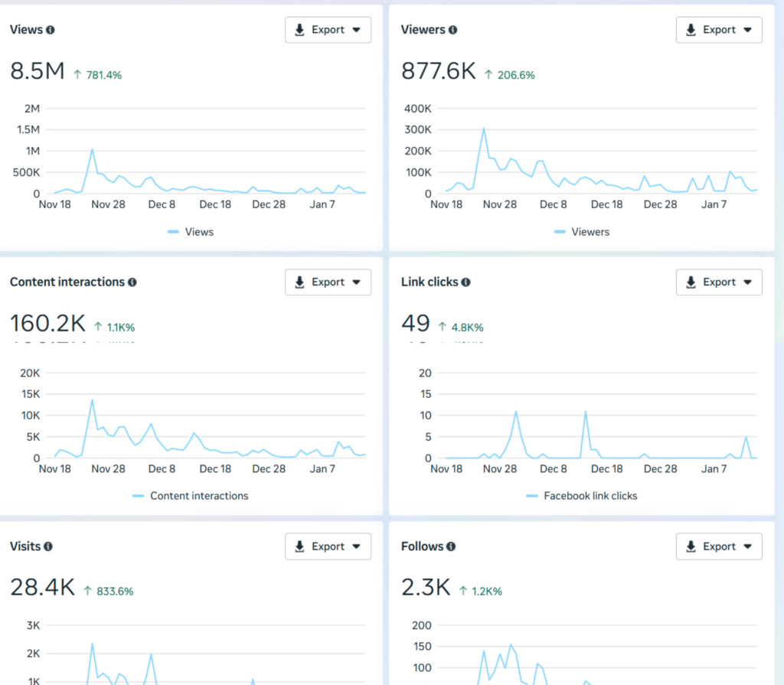Select the Content interactions card heading
The width and height of the screenshot is (784, 685).
click(67, 282)
